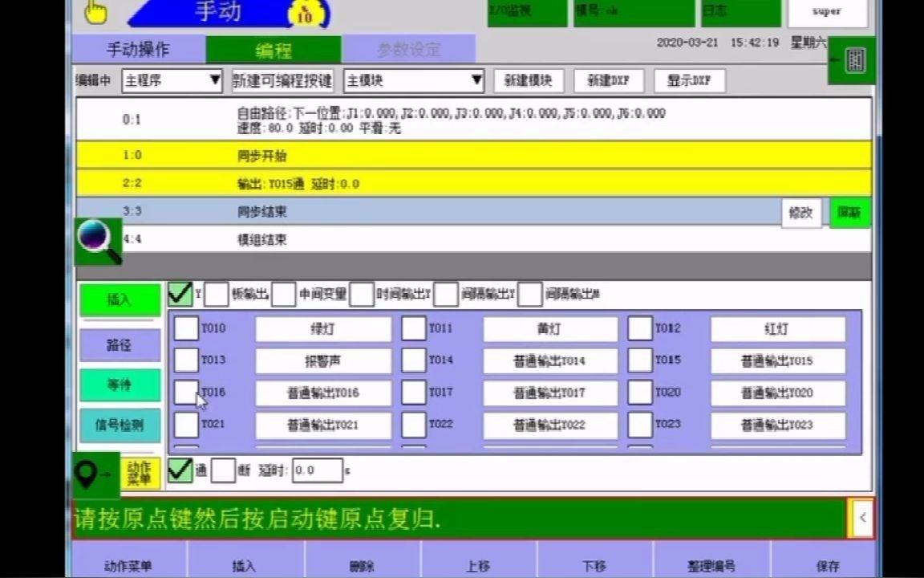Select the 等待 side button
Viewport: 924px width, 578px height.
click(x=120, y=385)
